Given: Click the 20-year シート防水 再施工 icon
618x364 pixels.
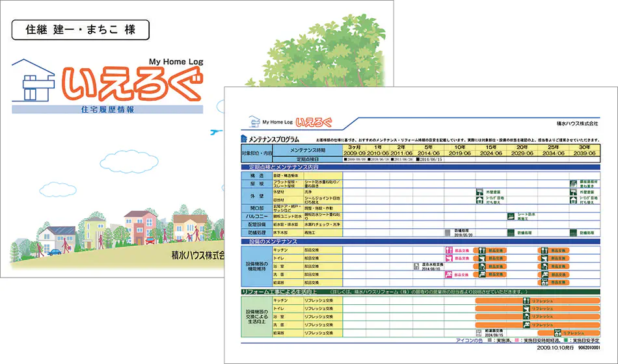Looking at the screenshot, I should click(511, 216).
